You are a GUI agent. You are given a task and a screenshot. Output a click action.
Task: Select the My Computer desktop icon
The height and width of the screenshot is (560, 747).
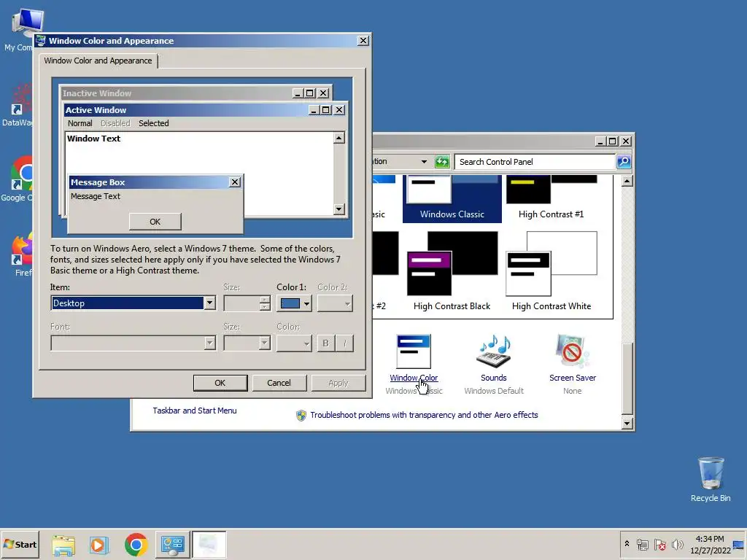(x=22, y=29)
